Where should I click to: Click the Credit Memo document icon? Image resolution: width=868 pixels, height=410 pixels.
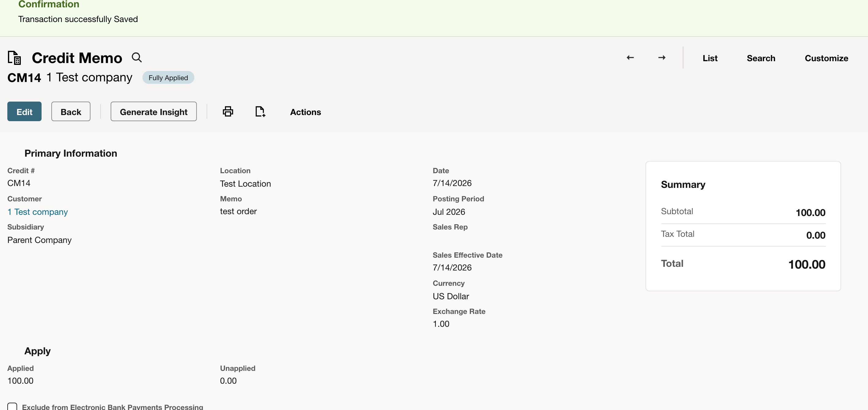[x=14, y=57]
